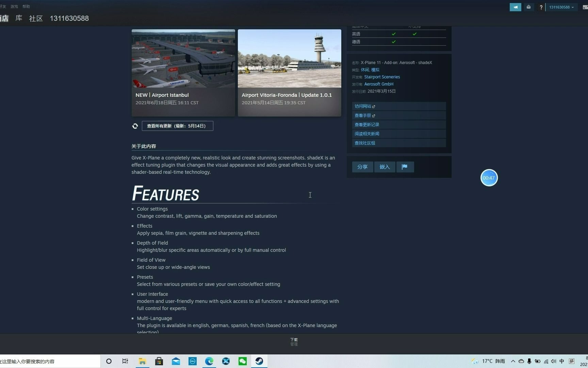Click the 查看所有更新 button
Image resolution: width=588 pixels, height=368 pixels.
click(177, 126)
